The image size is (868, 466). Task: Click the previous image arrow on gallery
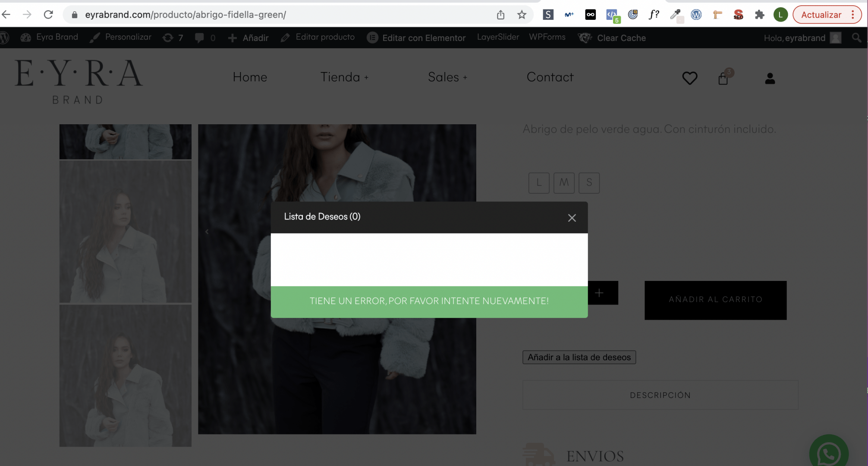pyautogui.click(x=207, y=232)
